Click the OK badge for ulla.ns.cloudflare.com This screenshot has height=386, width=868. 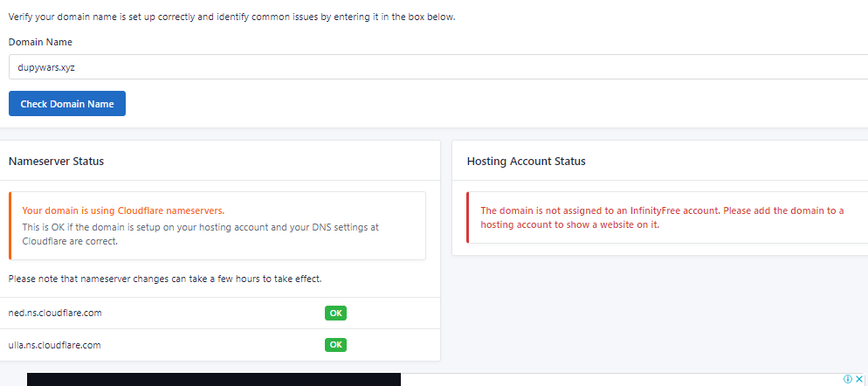click(336, 345)
